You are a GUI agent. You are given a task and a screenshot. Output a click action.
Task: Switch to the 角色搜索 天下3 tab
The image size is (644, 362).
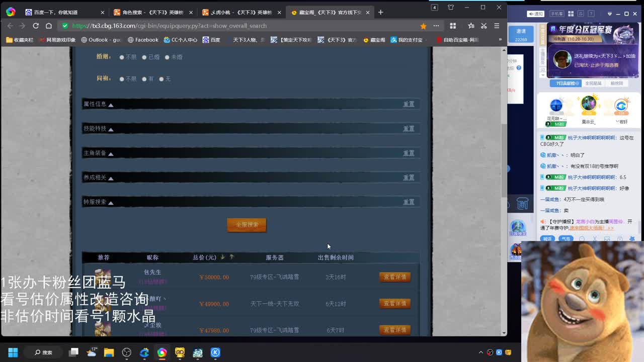pyautogui.click(x=153, y=12)
